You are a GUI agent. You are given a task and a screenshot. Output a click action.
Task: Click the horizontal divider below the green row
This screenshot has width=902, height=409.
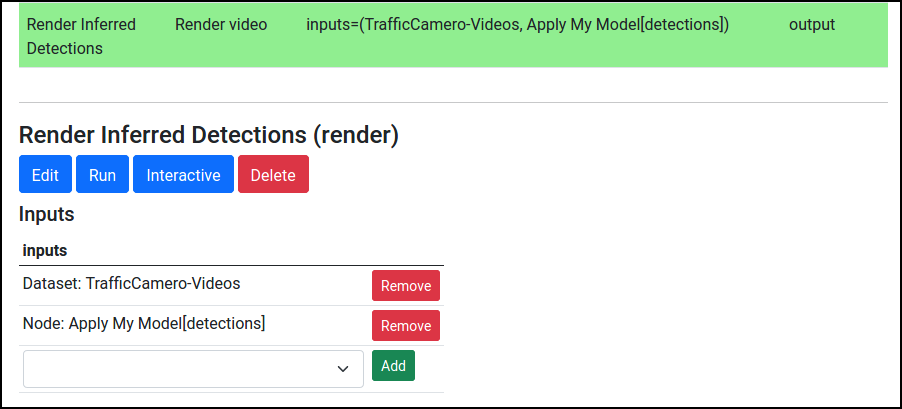453,102
